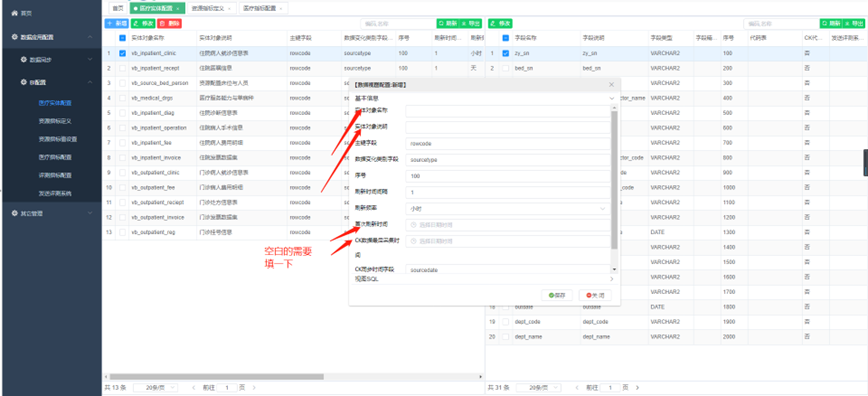This screenshot has width=868, height=396.
Task: Collapse the 基本信息 section chevron
Action: click(x=612, y=98)
